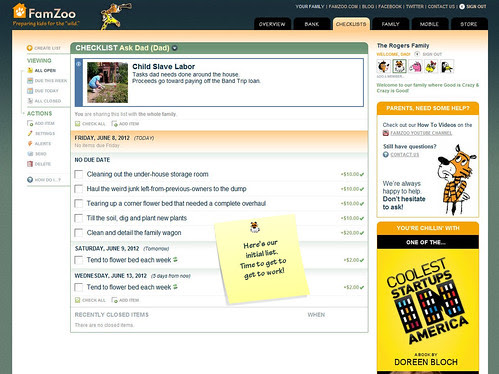Screen dimensions: 499x374
Task: Click the Twitter top link
Action: (415, 6)
